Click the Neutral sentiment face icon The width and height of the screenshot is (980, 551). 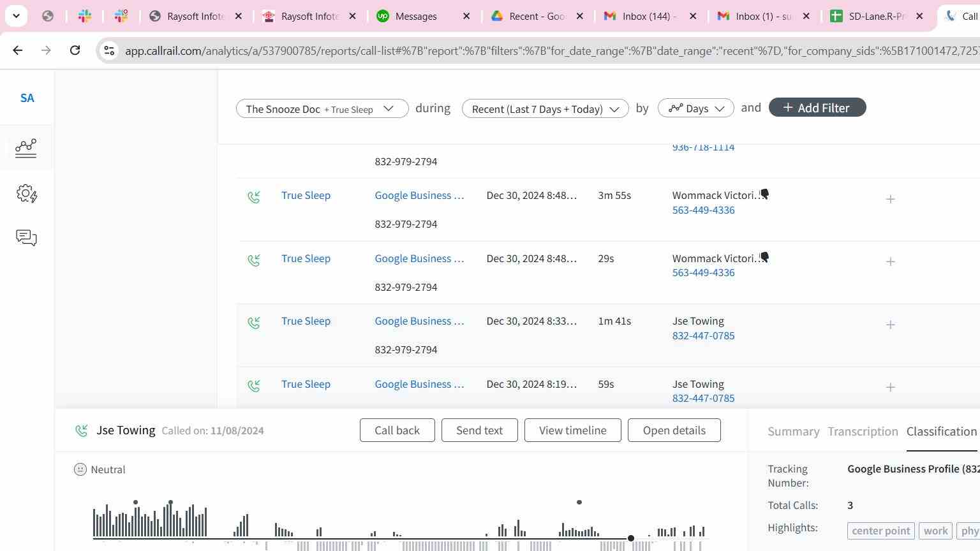point(80,469)
